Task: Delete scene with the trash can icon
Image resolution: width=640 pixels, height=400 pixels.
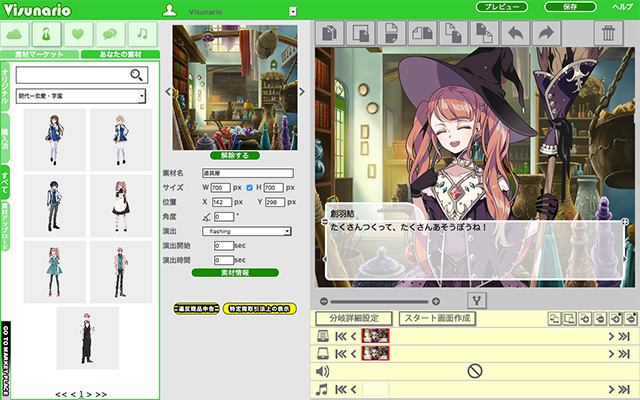Action: point(608,34)
